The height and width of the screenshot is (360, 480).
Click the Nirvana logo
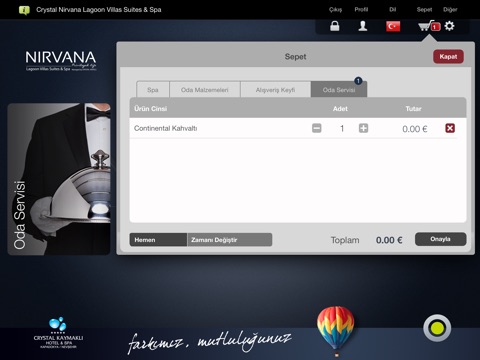coord(61,60)
